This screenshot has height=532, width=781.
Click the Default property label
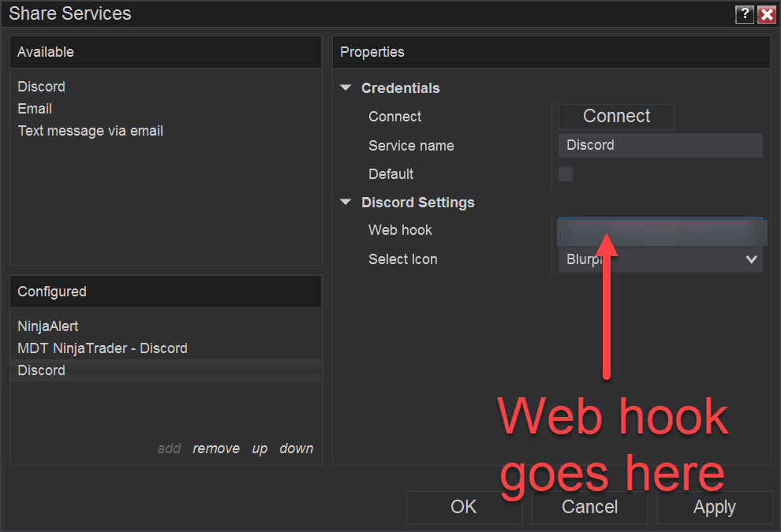[391, 174]
